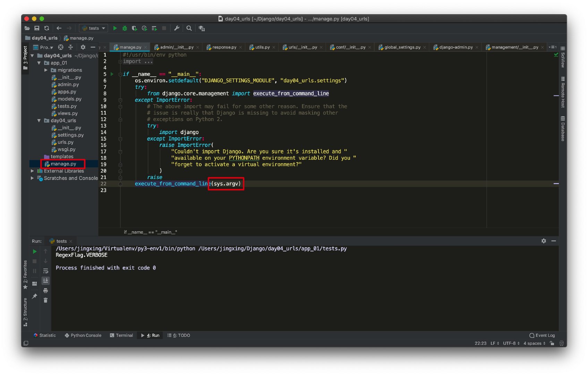Run 'tests' with the green play toolbar icon
Image resolution: width=588 pixels, height=375 pixels.
point(115,28)
